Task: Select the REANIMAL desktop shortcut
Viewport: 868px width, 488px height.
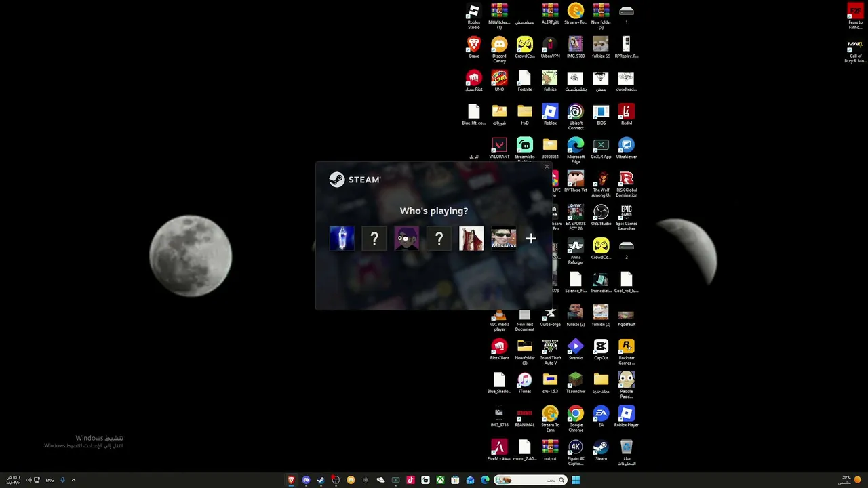Action: [525, 417]
